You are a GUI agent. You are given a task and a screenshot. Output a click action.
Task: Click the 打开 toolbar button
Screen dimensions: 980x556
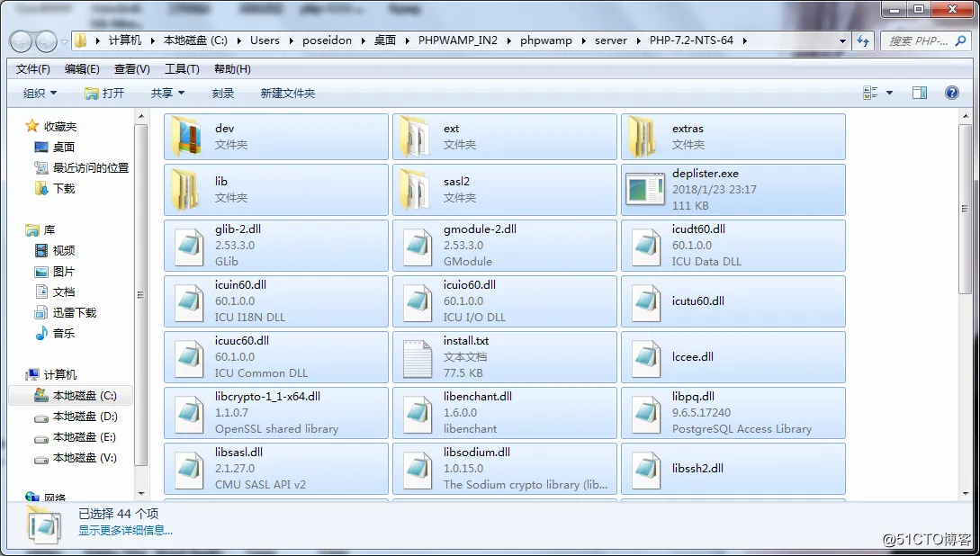[104, 93]
